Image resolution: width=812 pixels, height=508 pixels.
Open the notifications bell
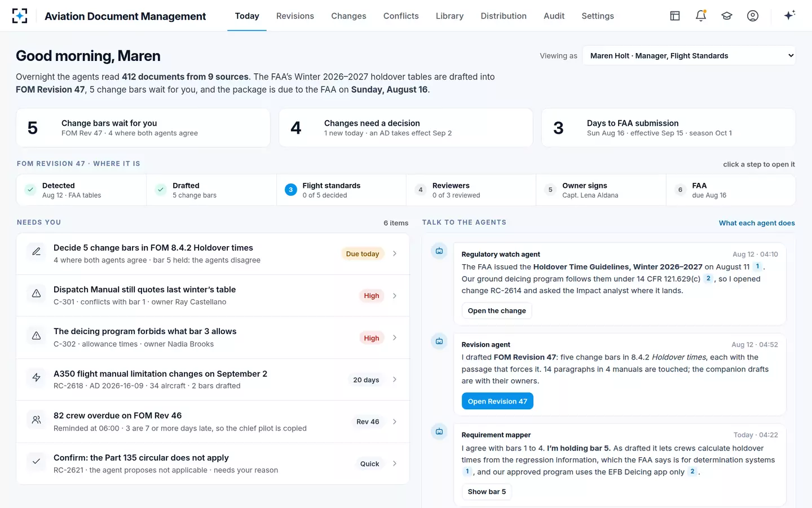click(701, 16)
